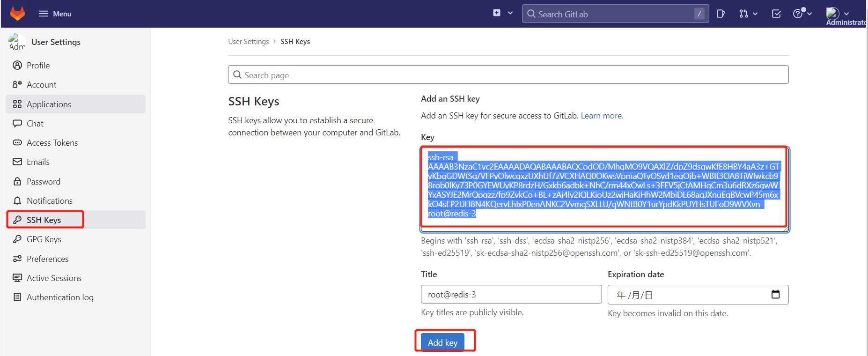Click the 'Expiration date' label
Screen dimensions: 868x356
(636, 274)
